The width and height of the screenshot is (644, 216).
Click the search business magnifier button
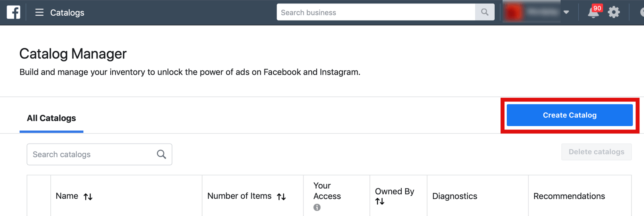(x=485, y=12)
